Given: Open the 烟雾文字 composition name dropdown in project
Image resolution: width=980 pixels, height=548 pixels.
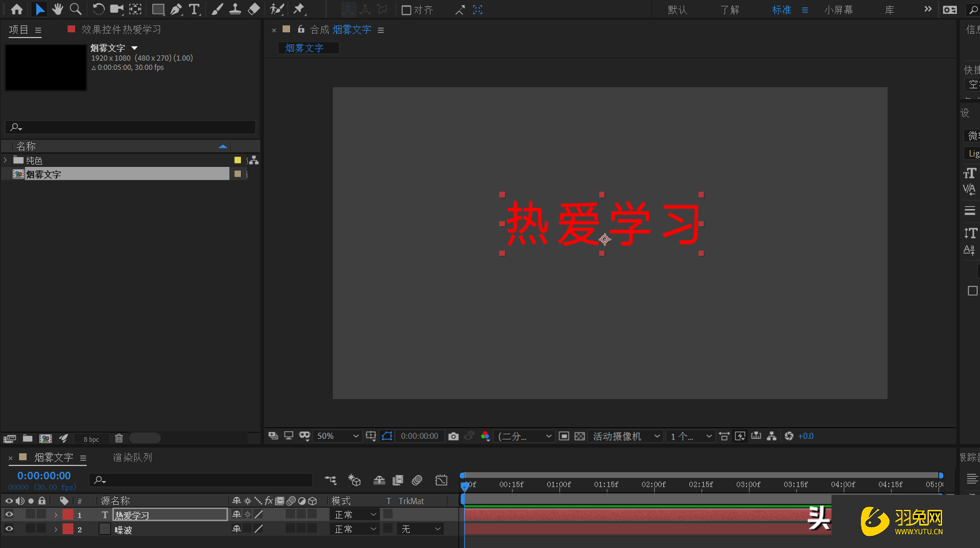Looking at the screenshot, I should tap(135, 48).
